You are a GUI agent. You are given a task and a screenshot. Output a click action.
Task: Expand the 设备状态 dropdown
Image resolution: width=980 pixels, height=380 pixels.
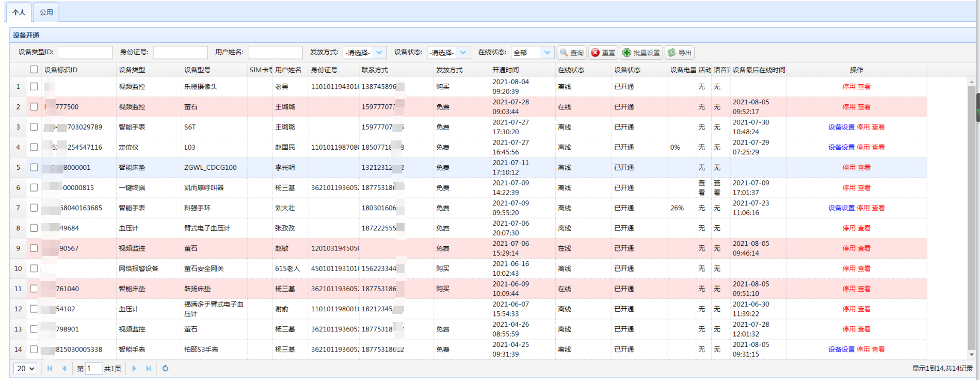(463, 53)
